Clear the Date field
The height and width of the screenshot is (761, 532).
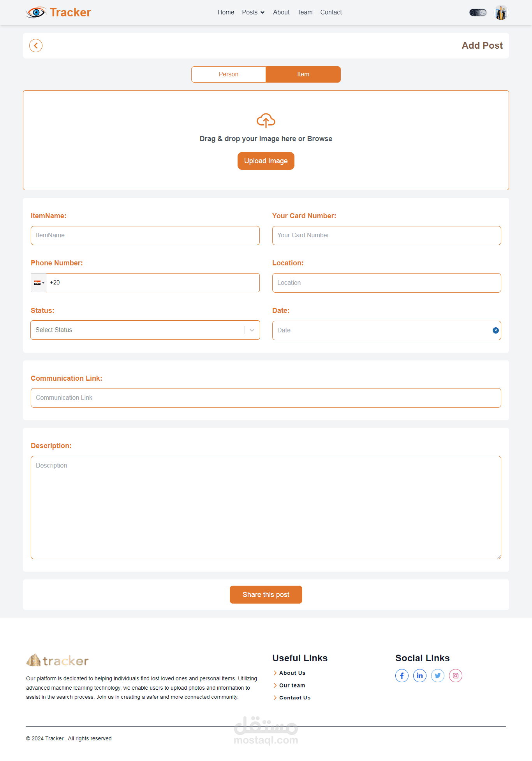pos(496,330)
